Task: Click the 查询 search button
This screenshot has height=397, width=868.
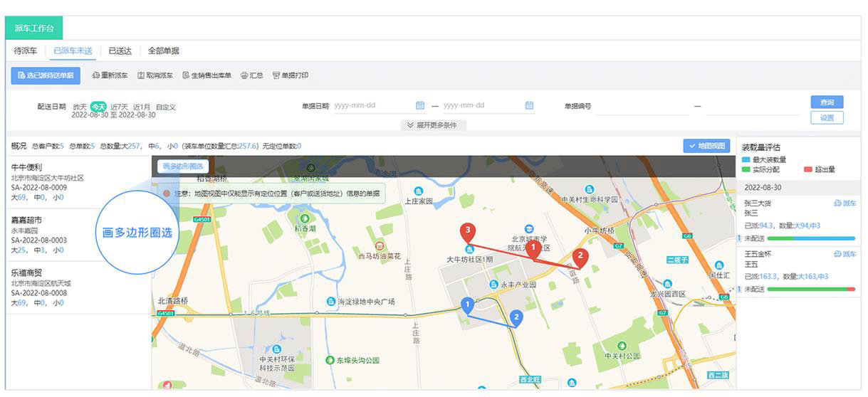Action: click(x=826, y=102)
